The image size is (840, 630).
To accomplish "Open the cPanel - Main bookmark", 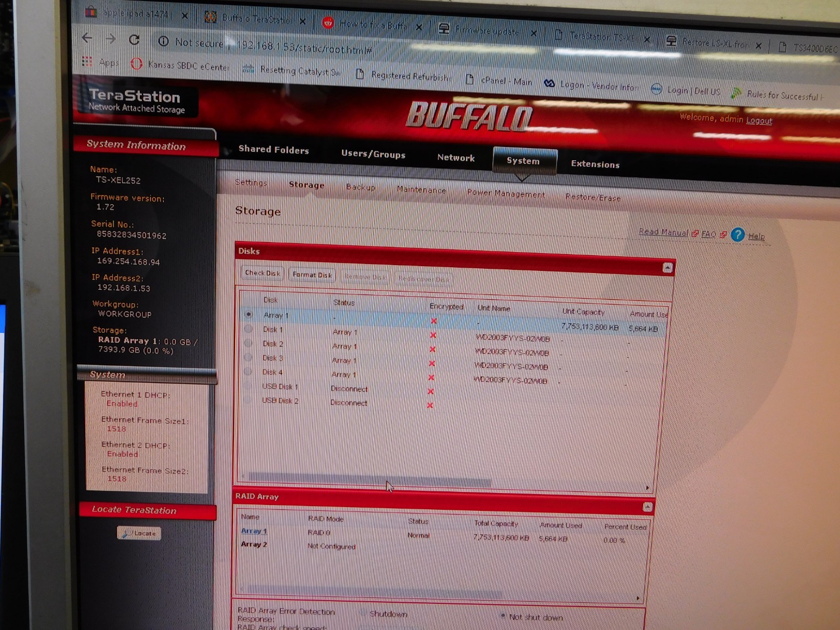I will click(499, 80).
